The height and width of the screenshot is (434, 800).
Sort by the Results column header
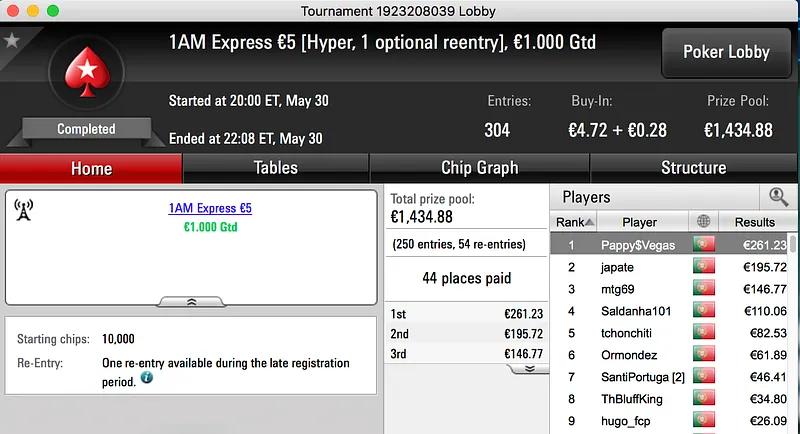(754, 222)
